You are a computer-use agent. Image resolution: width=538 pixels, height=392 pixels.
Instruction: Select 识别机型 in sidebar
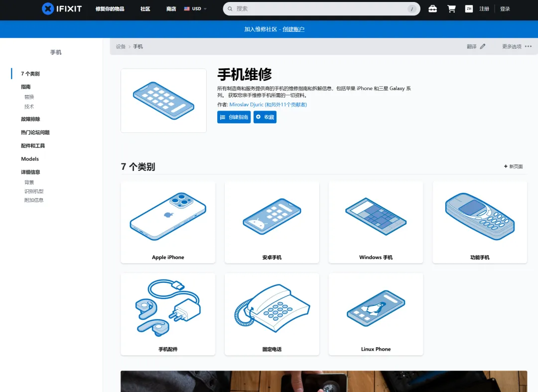tap(34, 191)
